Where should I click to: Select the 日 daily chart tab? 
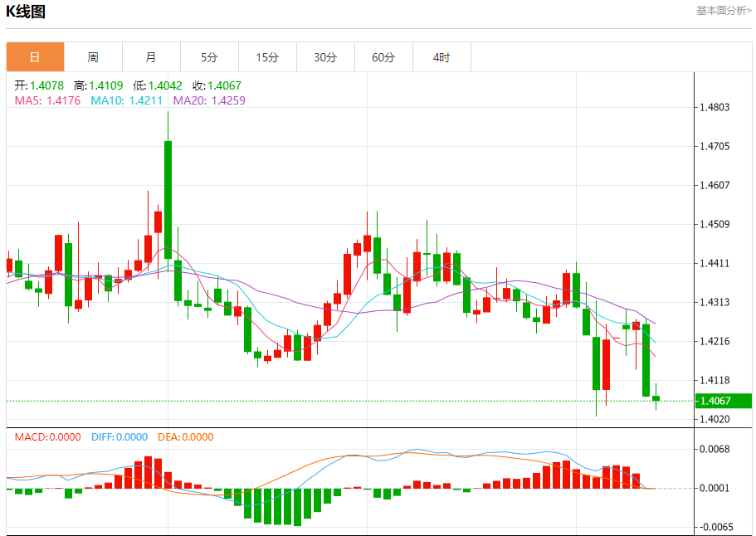35,57
